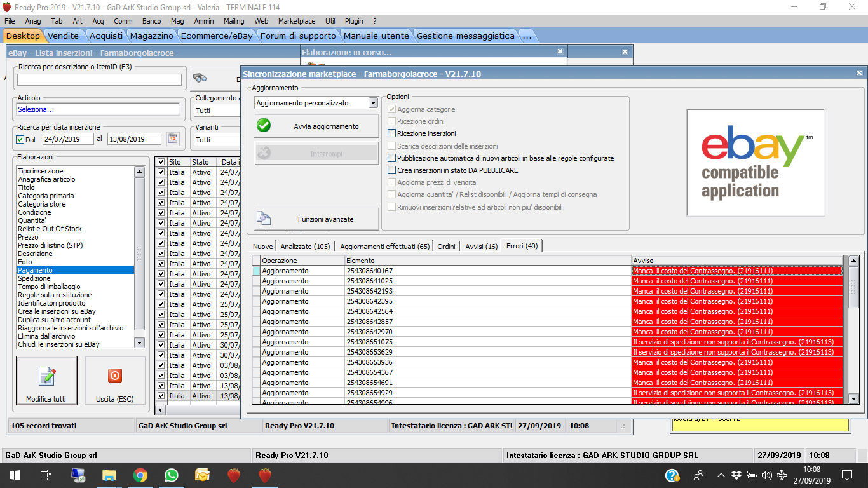This screenshot has height=488, width=868.
Task: Click the Aggiorna categorie checkbox
Action: click(x=392, y=109)
